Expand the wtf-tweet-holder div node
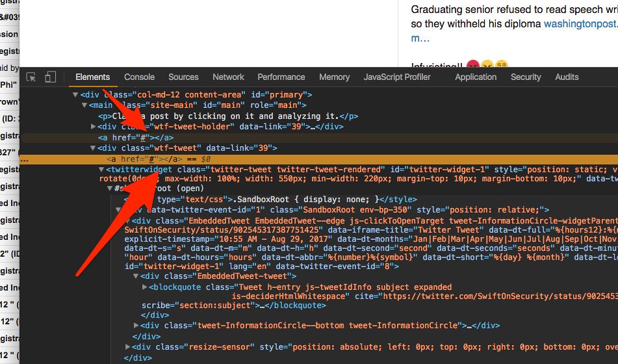The width and height of the screenshot is (618, 364). click(x=93, y=127)
